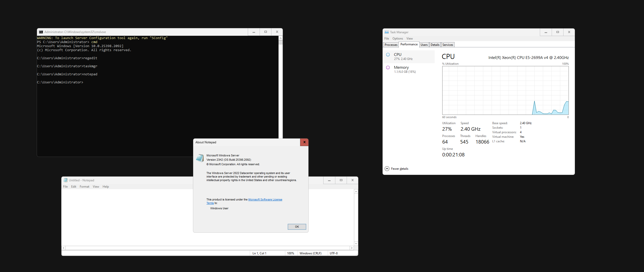Click Notepad horizontal scrollbar right arrow

pyautogui.click(x=352, y=248)
